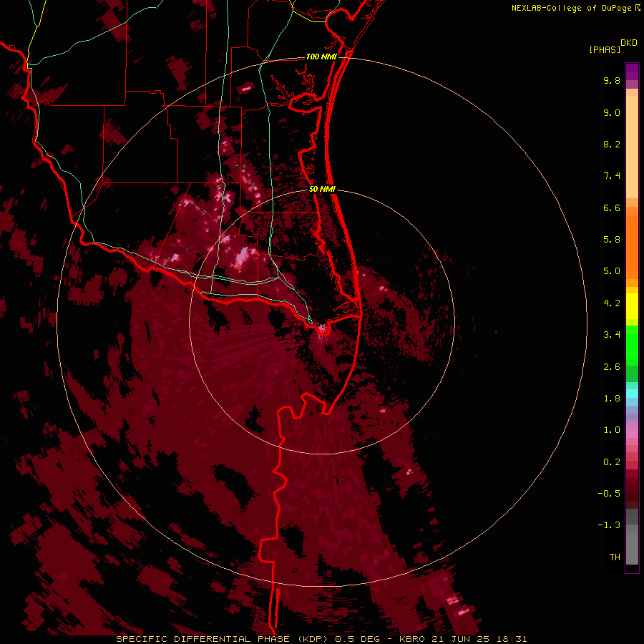The height and width of the screenshot is (644, 644).
Task: Click the 1.0 value on the color scale
Action: (612, 430)
